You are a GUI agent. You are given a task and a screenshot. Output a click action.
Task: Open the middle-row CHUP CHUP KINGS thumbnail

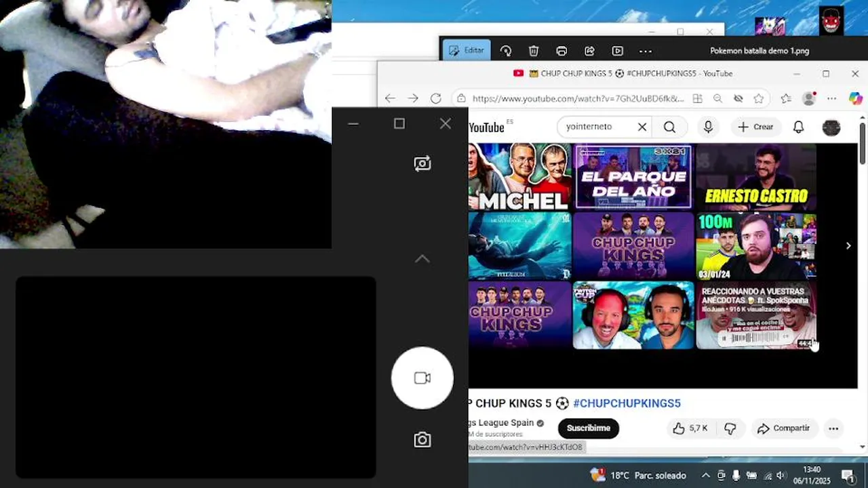coord(633,246)
